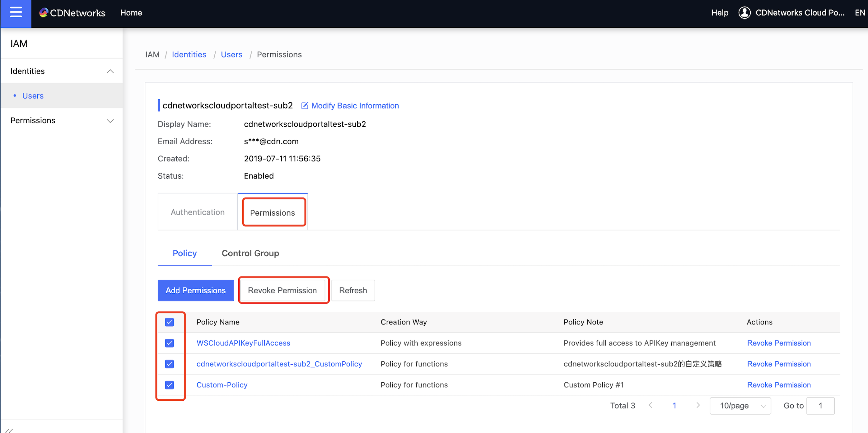Viewport: 868px width, 433px height.
Task: Select Users in the sidebar
Action: 62,96
